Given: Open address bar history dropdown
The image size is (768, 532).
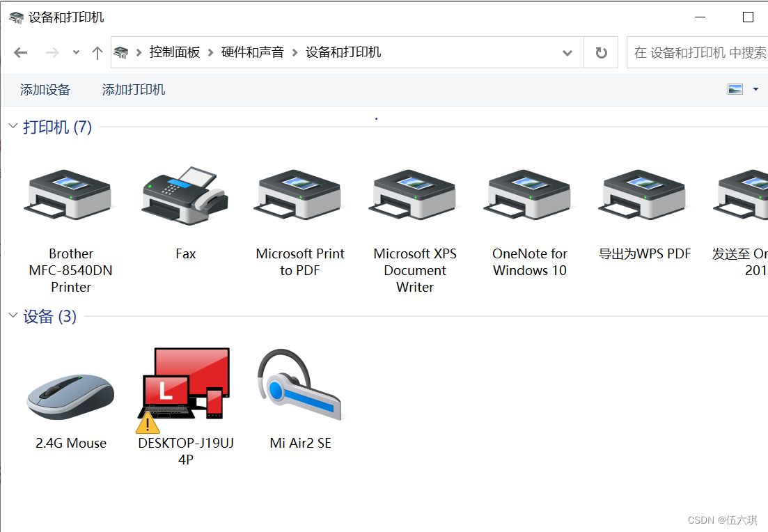Looking at the screenshot, I should 567,52.
